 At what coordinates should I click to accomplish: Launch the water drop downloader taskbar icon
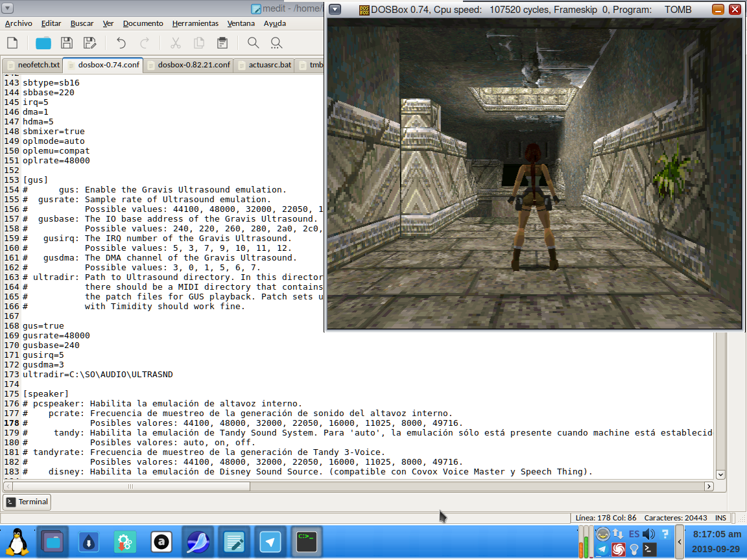tap(89, 542)
